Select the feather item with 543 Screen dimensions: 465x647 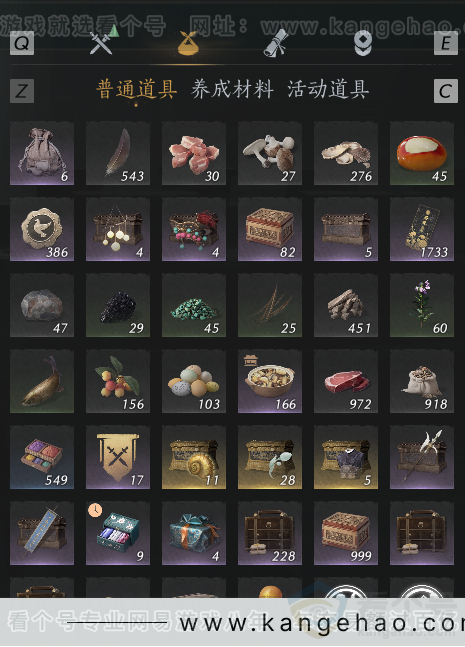118,153
